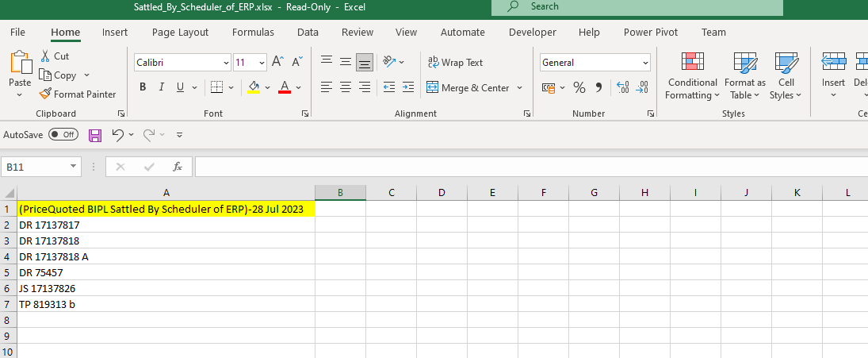868x358 pixels.
Task: Open Fill Color dropdown arrow
Action: tap(267, 87)
